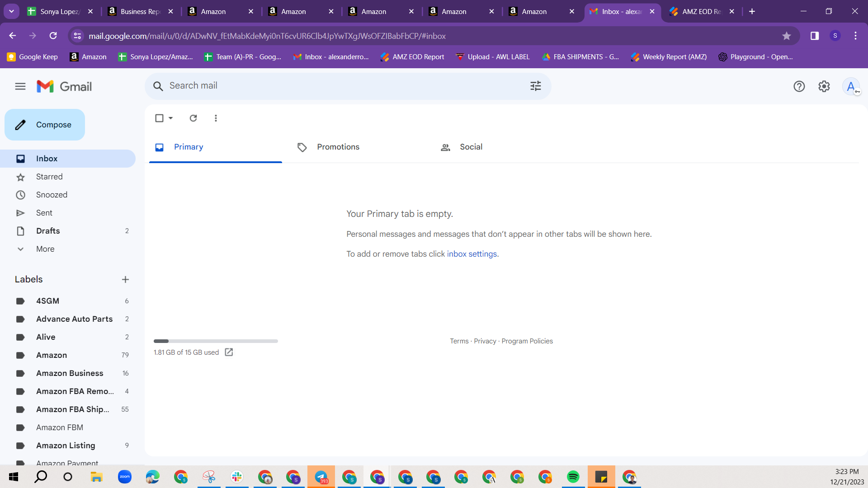Viewport: 868px width, 488px height.
Task: Toggle the browser side panel icon
Action: point(815,36)
